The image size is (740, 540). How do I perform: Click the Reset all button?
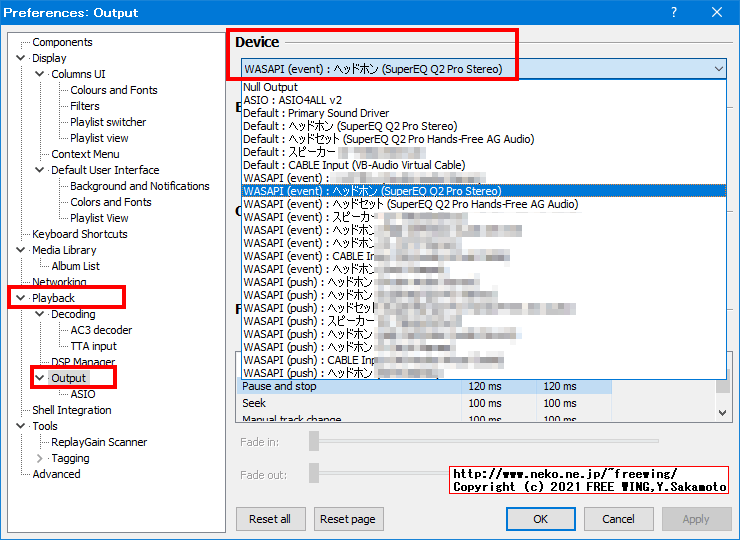pos(270,519)
